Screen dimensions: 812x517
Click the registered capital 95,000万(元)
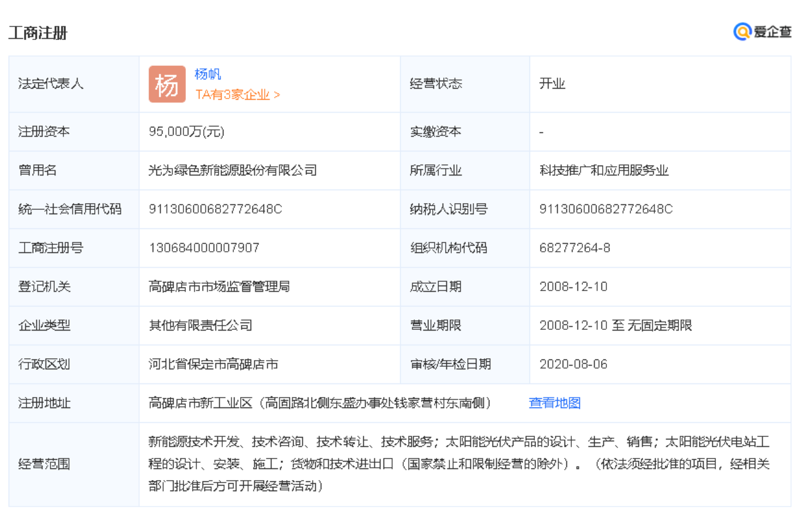[187, 132]
